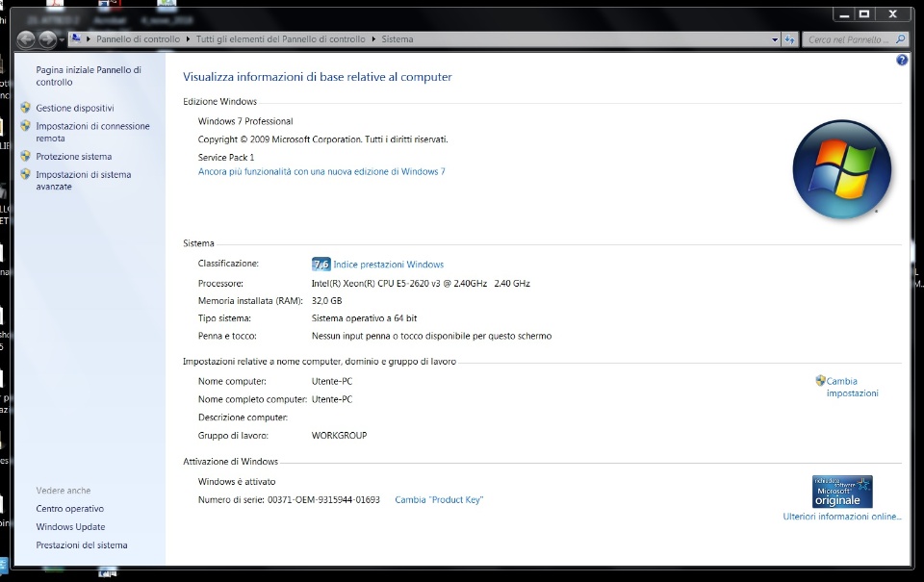Screen dimensions: 924x582
Task: Maximize the Sistema window
Action: click(x=864, y=14)
